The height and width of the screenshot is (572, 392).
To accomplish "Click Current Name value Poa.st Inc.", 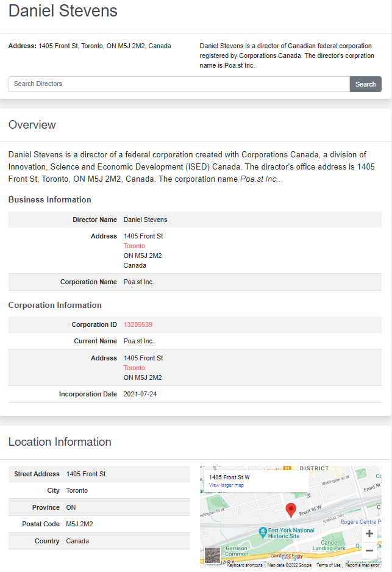I will click(138, 341).
